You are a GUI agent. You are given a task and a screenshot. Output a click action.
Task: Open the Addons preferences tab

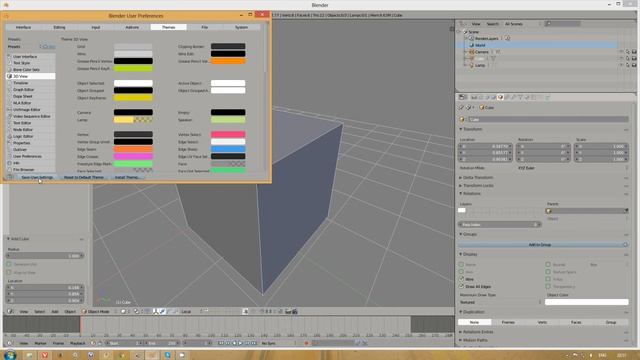[132, 27]
